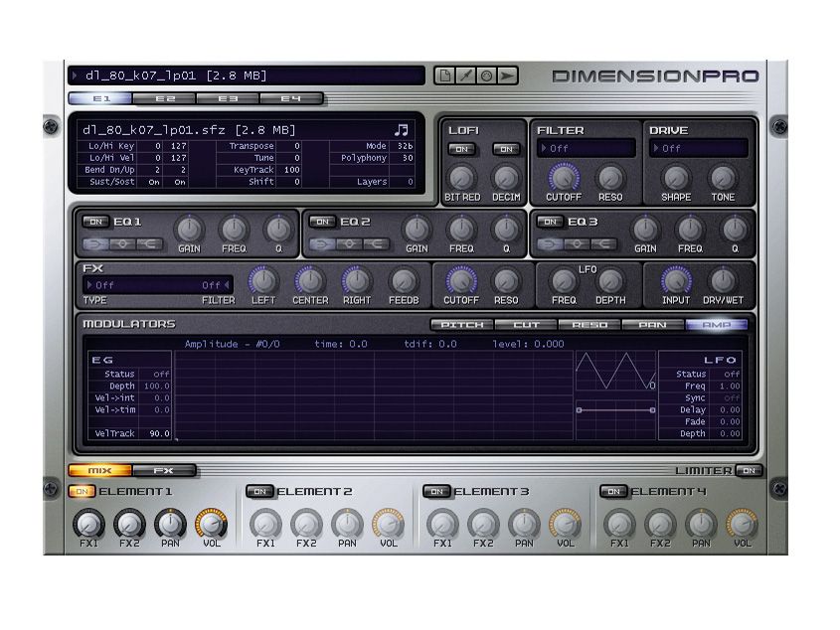This screenshot has height=630, width=840.
Task: Click the Drive TONE knob
Action: pyautogui.click(x=723, y=177)
